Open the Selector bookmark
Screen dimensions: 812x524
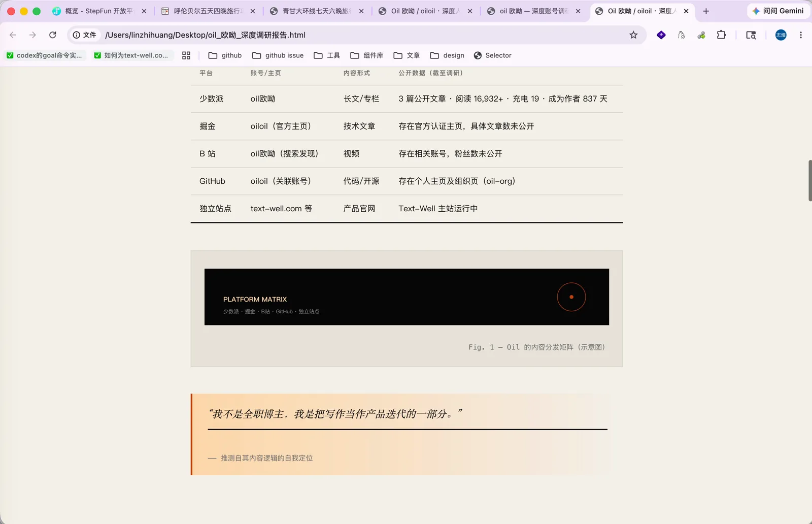(492, 55)
